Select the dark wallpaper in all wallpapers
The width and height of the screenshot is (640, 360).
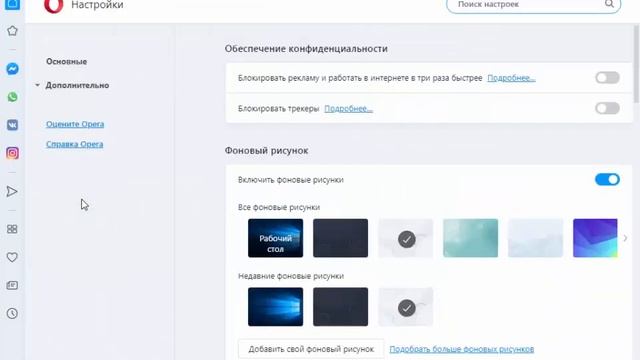(340, 238)
